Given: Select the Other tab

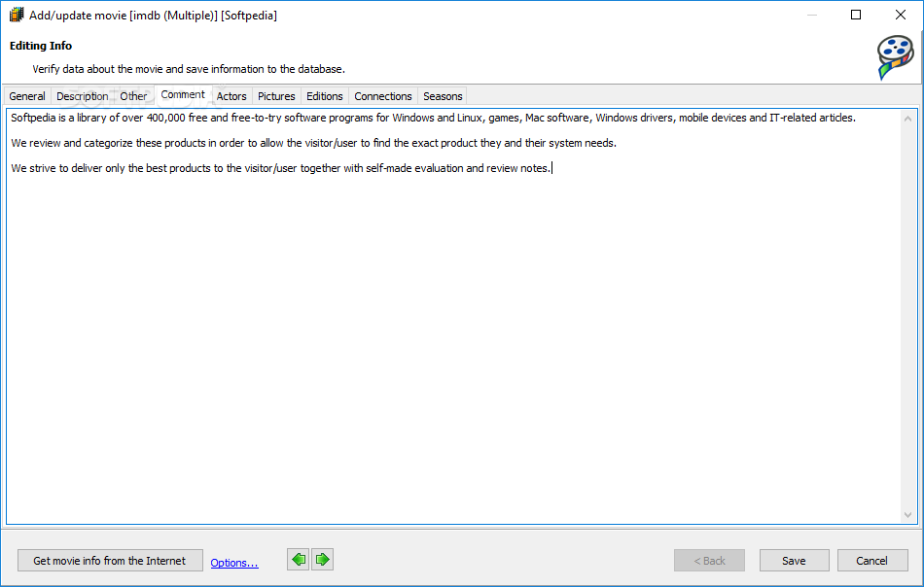Looking at the screenshot, I should click(x=134, y=96).
